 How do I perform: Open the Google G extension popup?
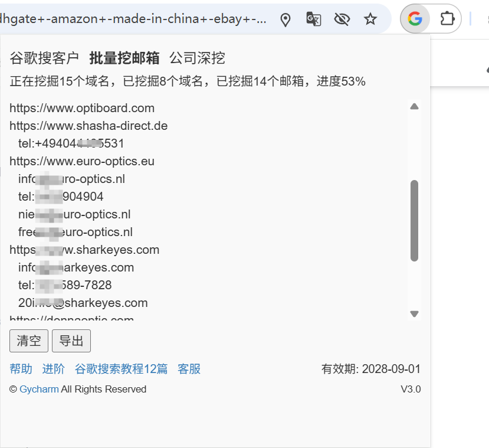pyautogui.click(x=415, y=19)
